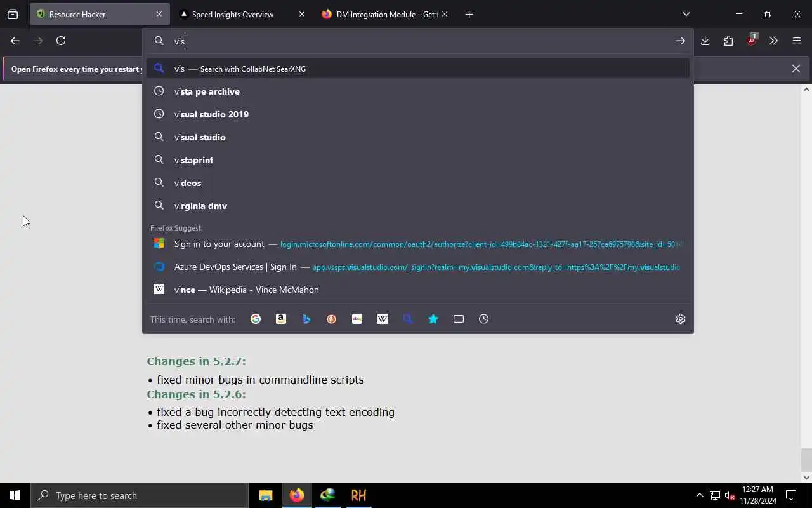Click the taskbar search box
The width and height of the screenshot is (812, 508).
click(x=140, y=495)
